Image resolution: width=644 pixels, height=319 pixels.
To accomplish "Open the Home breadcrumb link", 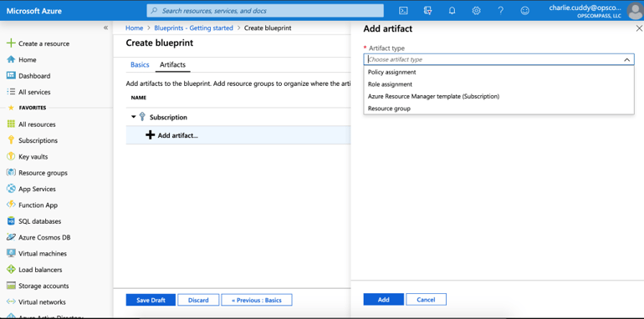I will pos(135,28).
